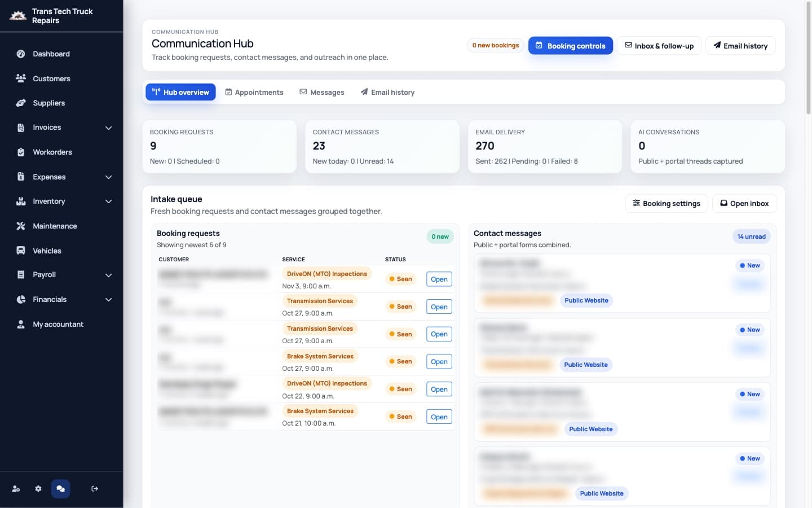Image resolution: width=812 pixels, height=508 pixels.
Task: Open the Oct 21 Brake System booking
Action: 439,417
